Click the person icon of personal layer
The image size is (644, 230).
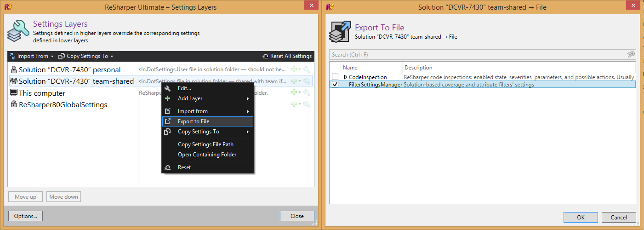pyautogui.click(x=14, y=69)
